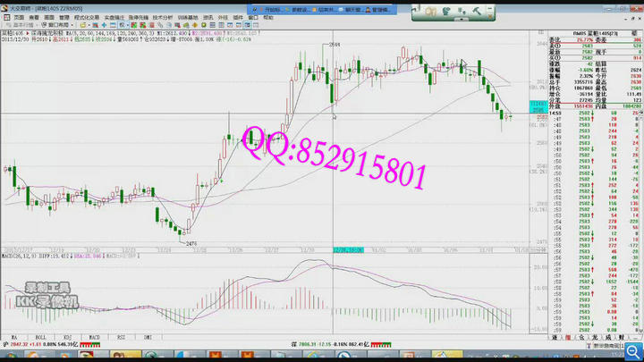Screen dimensions: 644x362
Task: Open the 程式化交易 menu
Action: point(87,17)
